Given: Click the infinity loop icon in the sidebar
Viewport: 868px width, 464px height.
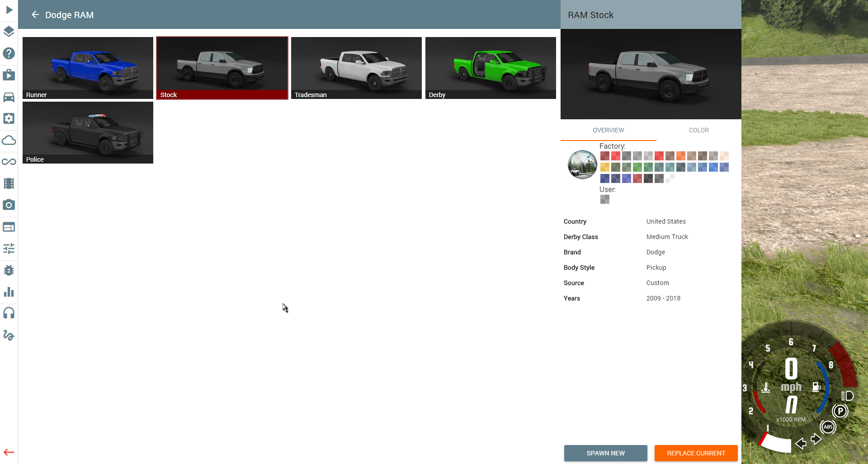Looking at the screenshot, I should tap(9, 162).
